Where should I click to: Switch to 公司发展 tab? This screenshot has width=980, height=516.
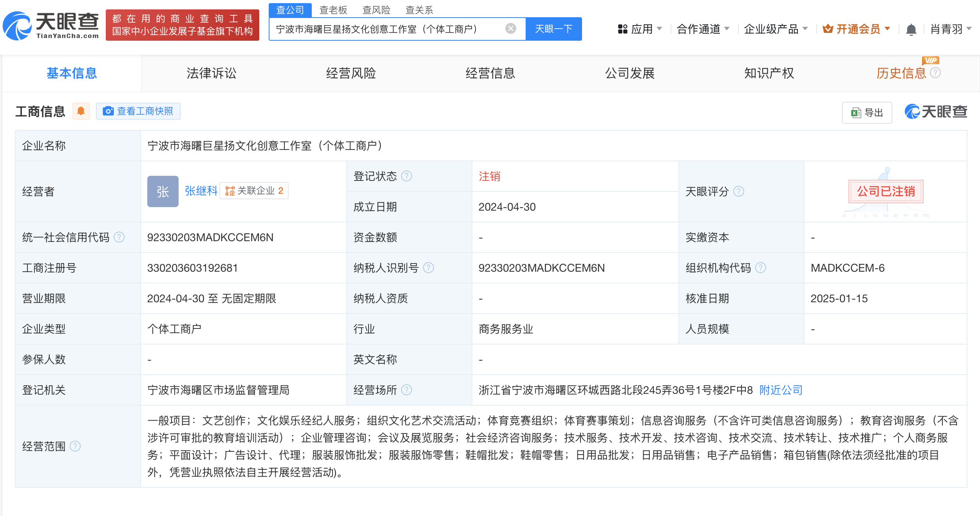coord(630,73)
